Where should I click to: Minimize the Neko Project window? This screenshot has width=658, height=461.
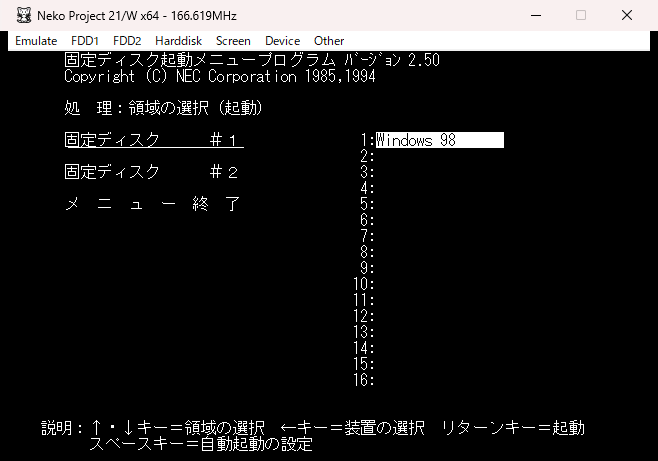536,16
